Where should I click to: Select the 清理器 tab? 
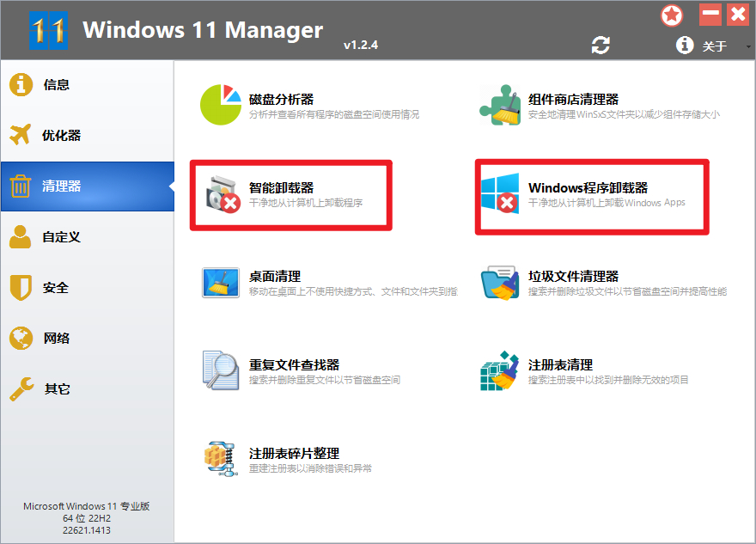[x=88, y=186]
